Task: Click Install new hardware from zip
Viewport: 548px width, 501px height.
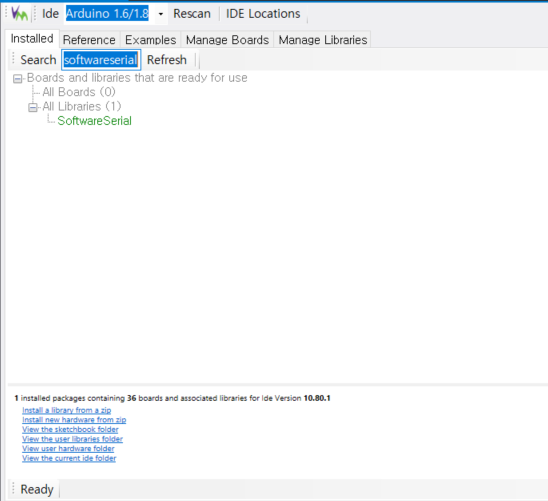Action: (74, 420)
